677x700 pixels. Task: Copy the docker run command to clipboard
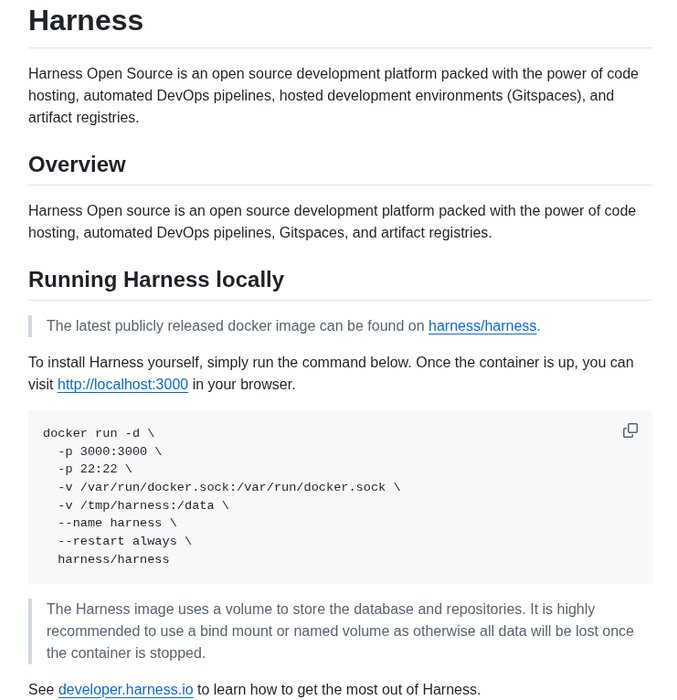point(630,430)
